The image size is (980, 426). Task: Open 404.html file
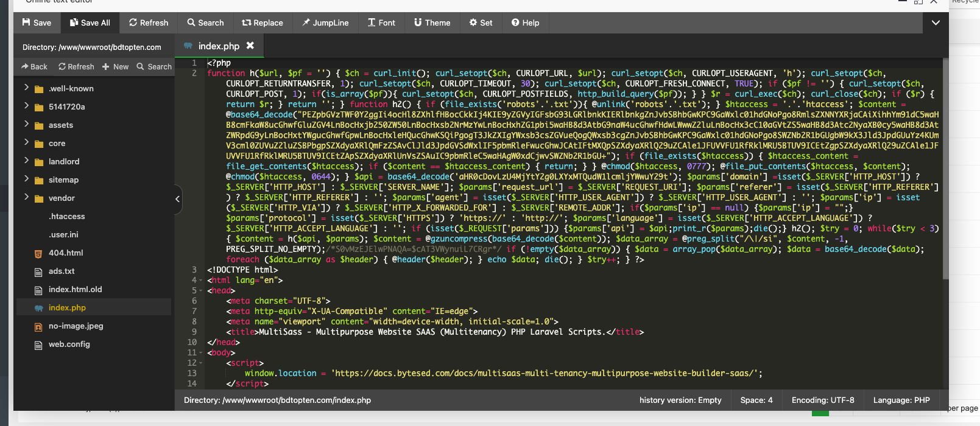click(x=66, y=253)
